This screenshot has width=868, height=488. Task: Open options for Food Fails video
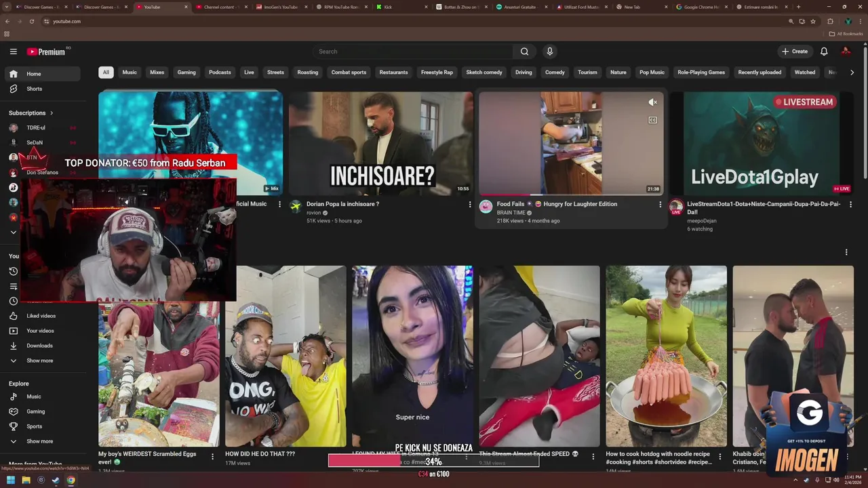[660, 205]
